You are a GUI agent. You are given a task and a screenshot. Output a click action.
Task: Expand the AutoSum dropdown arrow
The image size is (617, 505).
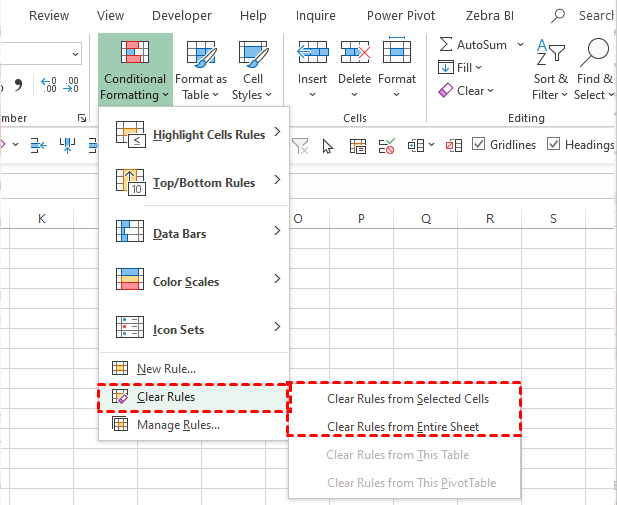coord(520,44)
